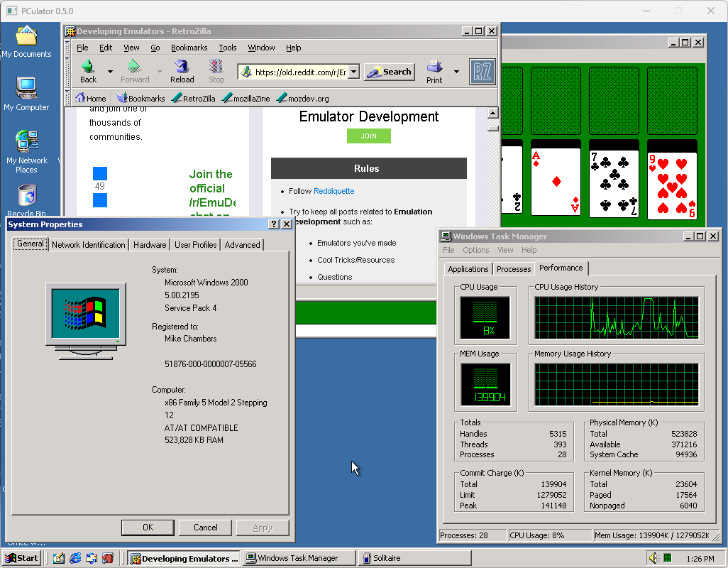Launch Internet Explorer from quick launch
This screenshot has height=568, width=728.
point(75,558)
